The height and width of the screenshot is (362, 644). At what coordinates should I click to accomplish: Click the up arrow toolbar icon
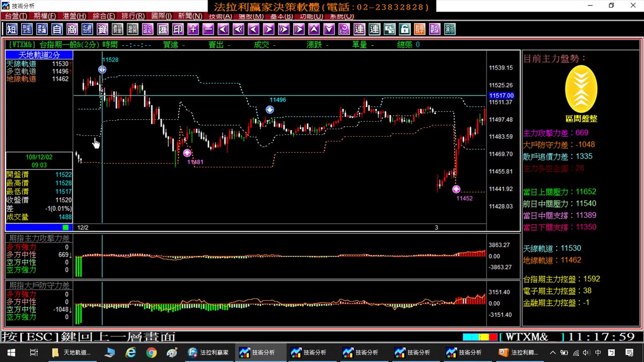pyautogui.click(x=314, y=29)
